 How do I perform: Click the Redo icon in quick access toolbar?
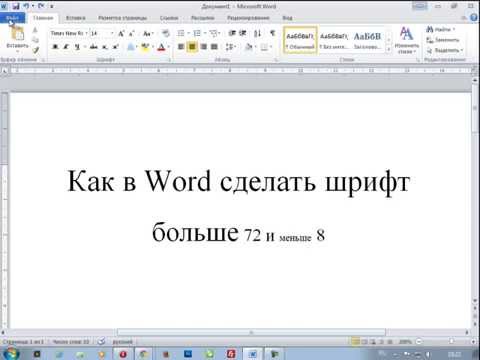41,6
